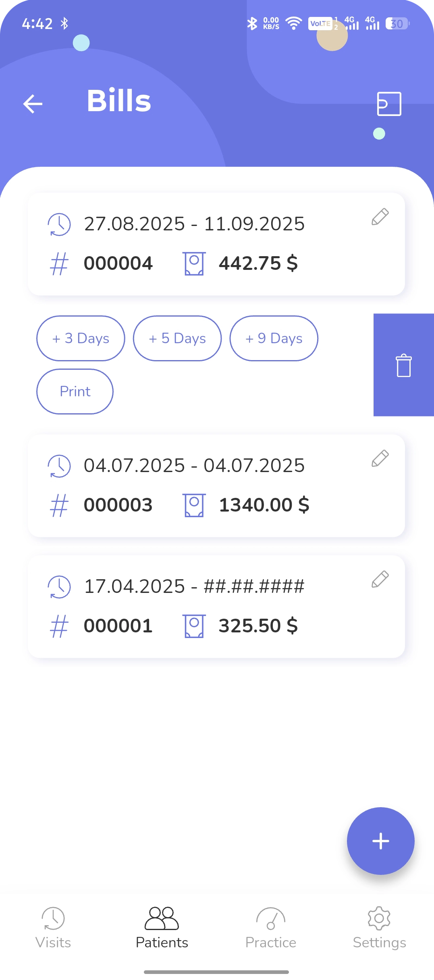This screenshot has width=434, height=980.
Task: Tap the back arrow beside Bills
Action: [x=33, y=104]
